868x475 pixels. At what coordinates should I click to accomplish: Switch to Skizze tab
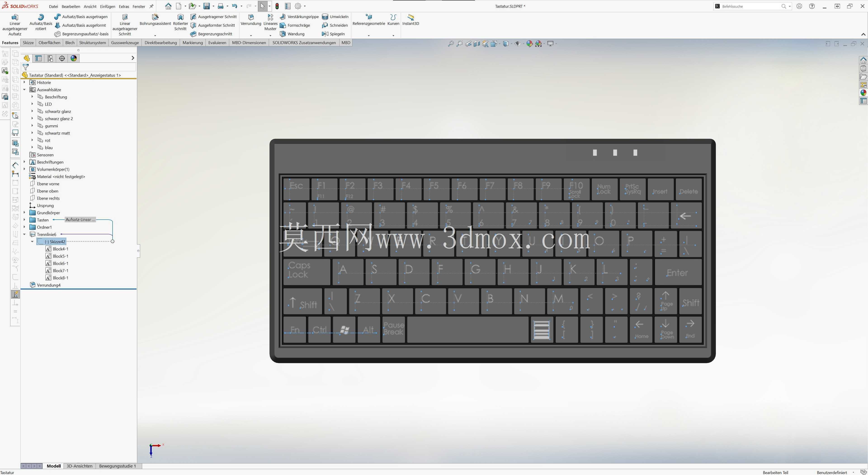point(28,43)
